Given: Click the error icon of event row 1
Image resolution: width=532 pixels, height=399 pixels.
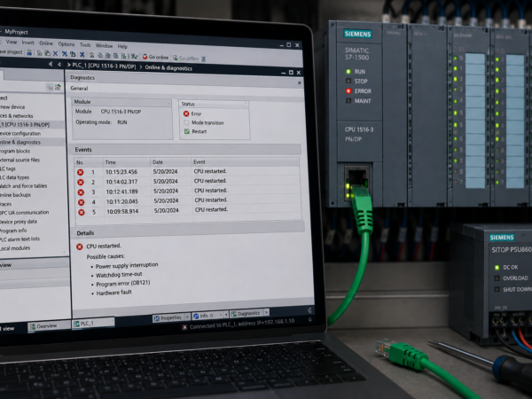Looking at the screenshot, I should point(80,172).
